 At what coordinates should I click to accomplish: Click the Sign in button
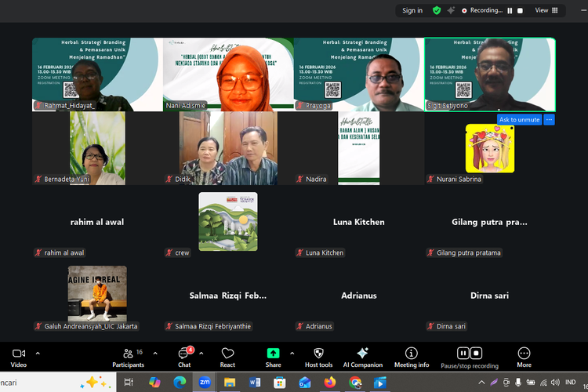point(412,10)
